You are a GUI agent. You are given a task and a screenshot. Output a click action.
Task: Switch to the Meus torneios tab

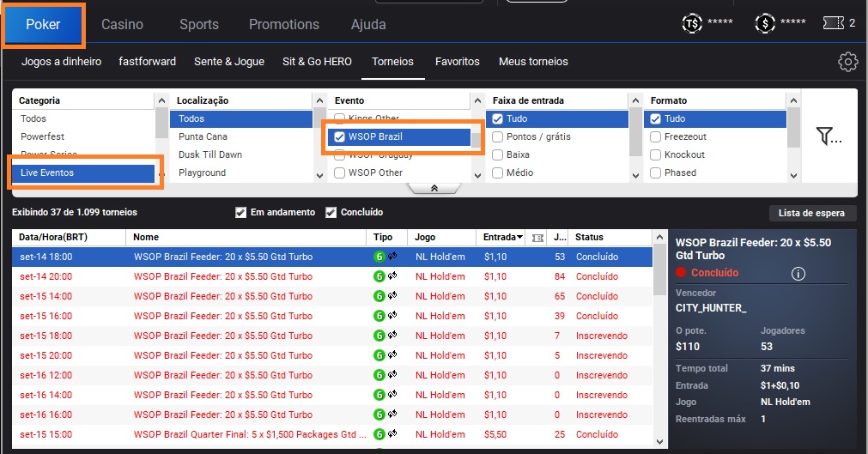tap(533, 62)
